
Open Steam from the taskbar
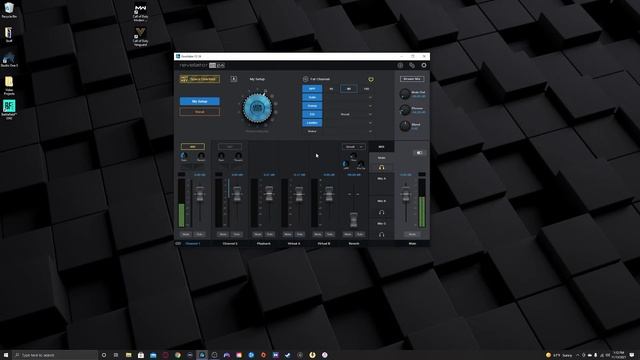click(x=288, y=355)
